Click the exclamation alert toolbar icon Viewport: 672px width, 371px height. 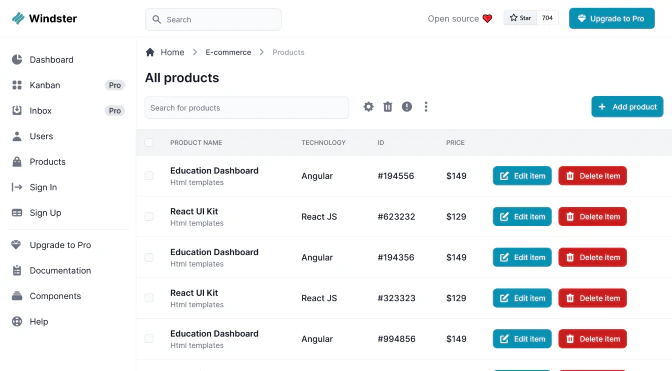[407, 107]
